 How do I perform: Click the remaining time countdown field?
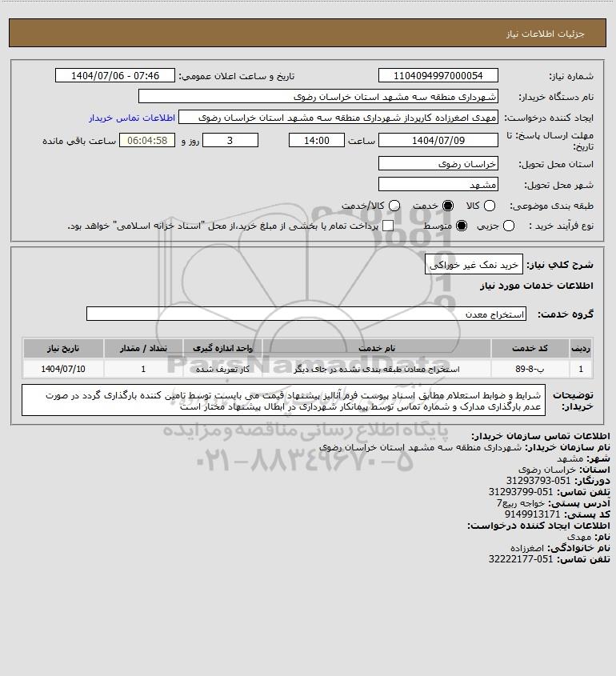[x=147, y=140]
